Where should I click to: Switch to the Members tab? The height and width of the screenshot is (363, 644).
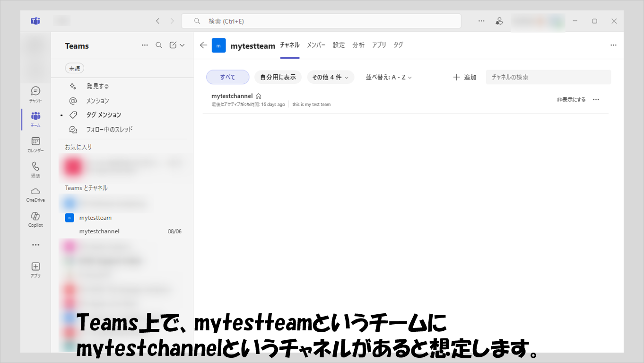tap(316, 45)
